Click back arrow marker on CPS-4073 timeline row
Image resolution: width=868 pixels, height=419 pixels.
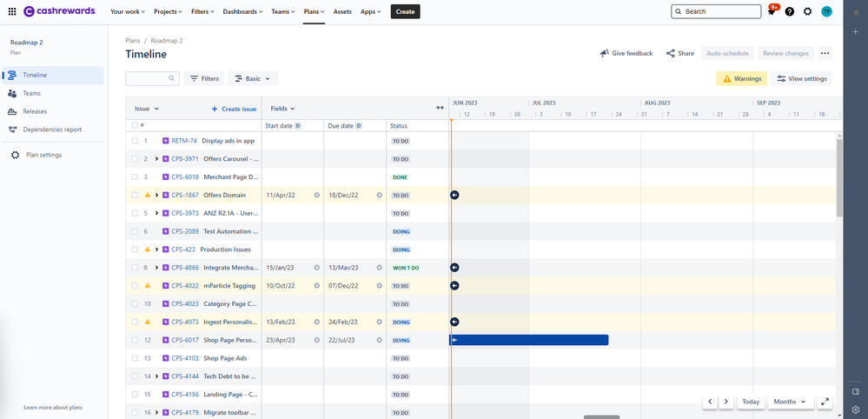pyautogui.click(x=454, y=322)
